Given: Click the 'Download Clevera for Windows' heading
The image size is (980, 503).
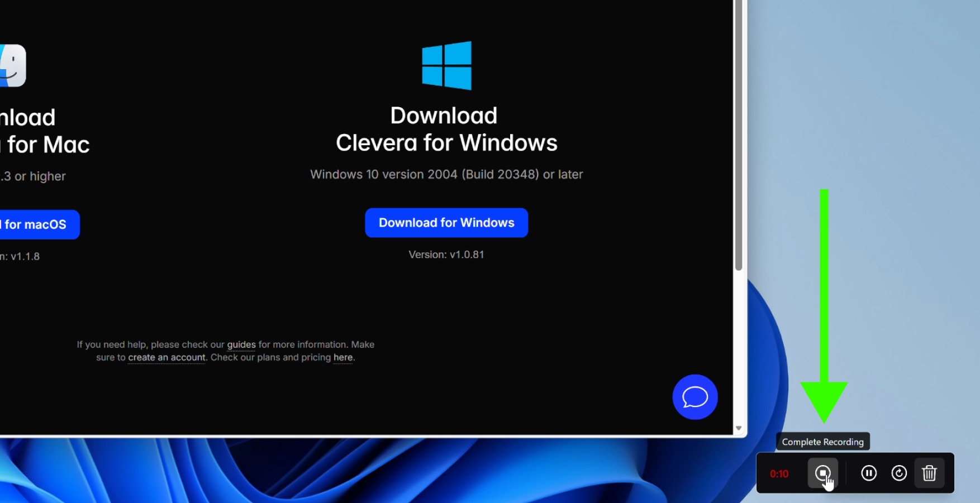Looking at the screenshot, I should tap(446, 130).
